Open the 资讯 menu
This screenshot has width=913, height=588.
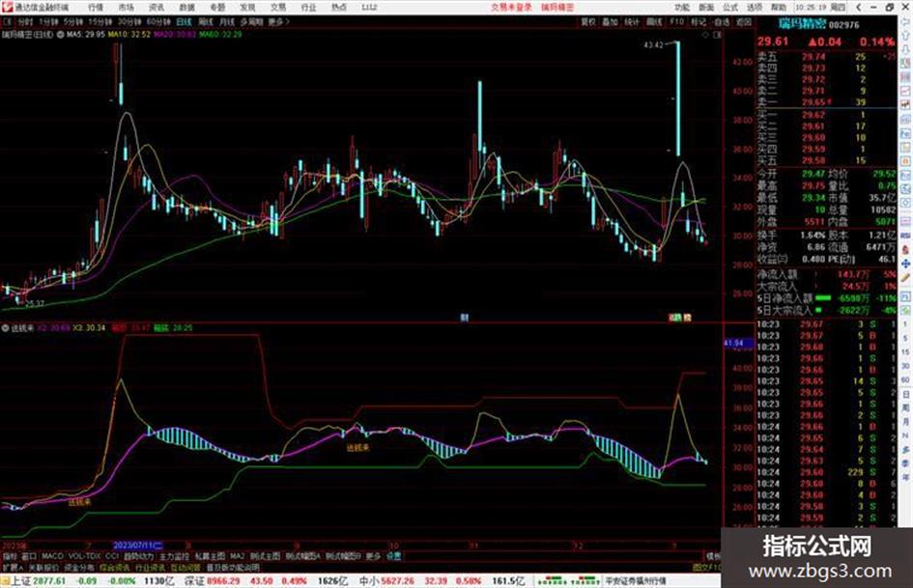(157, 7)
